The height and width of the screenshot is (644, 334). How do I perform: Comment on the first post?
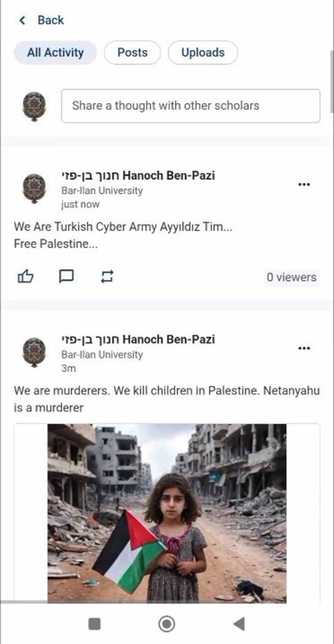pos(66,276)
